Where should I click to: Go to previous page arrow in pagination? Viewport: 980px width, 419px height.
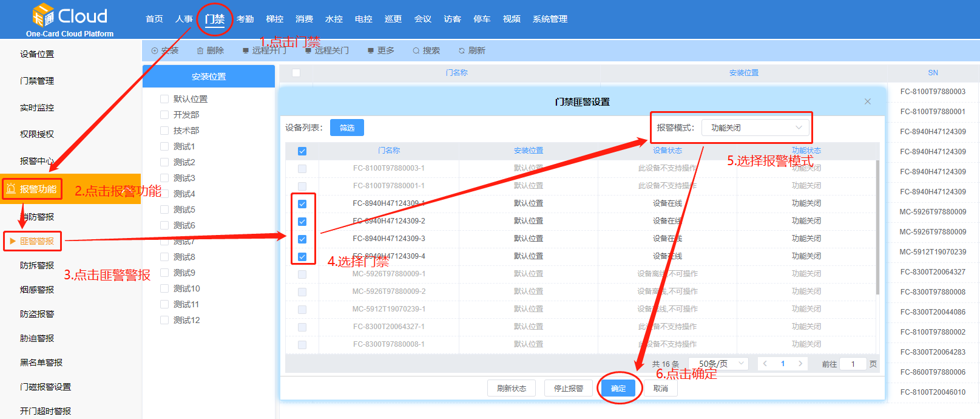765,364
